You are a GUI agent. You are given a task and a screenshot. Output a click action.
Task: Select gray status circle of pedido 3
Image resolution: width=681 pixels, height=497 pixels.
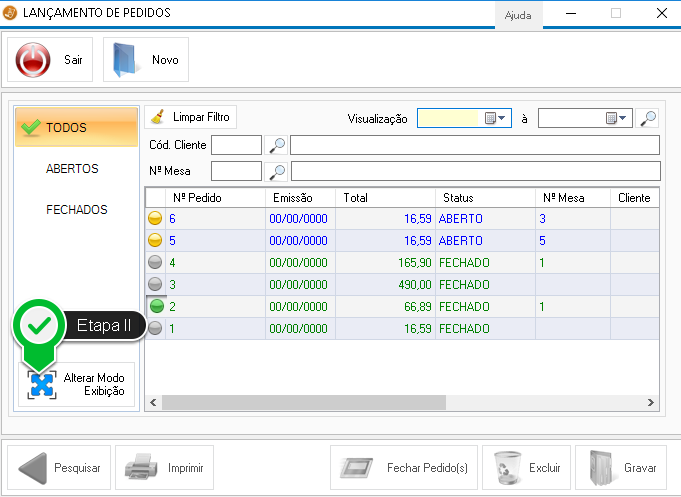click(155, 284)
